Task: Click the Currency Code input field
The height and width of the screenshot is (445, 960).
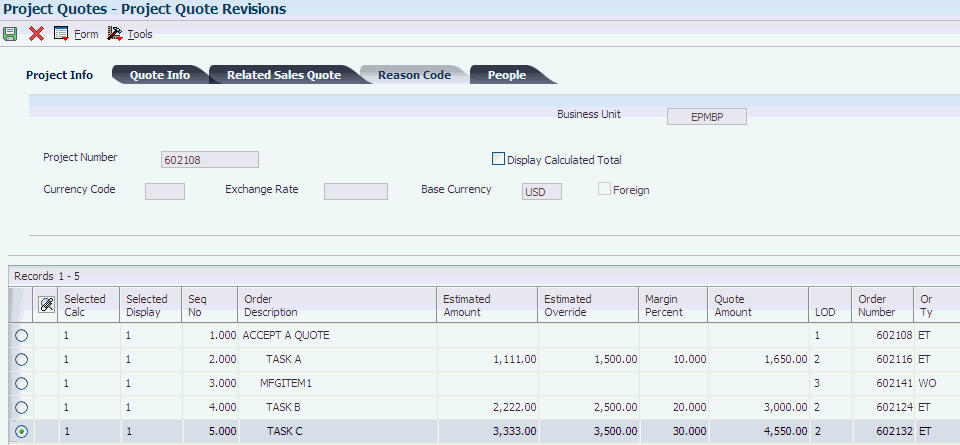Action: pos(165,191)
